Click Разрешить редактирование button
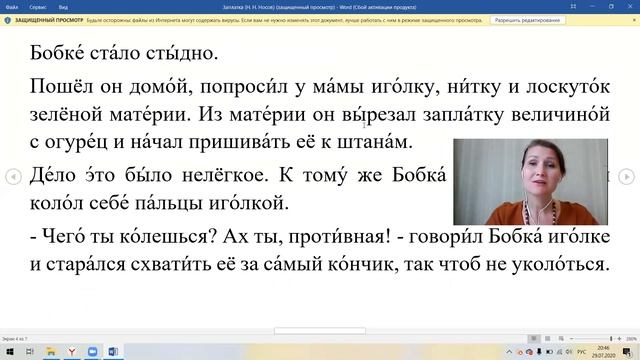This screenshot has width=640, height=360. click(x=527, y=20)
